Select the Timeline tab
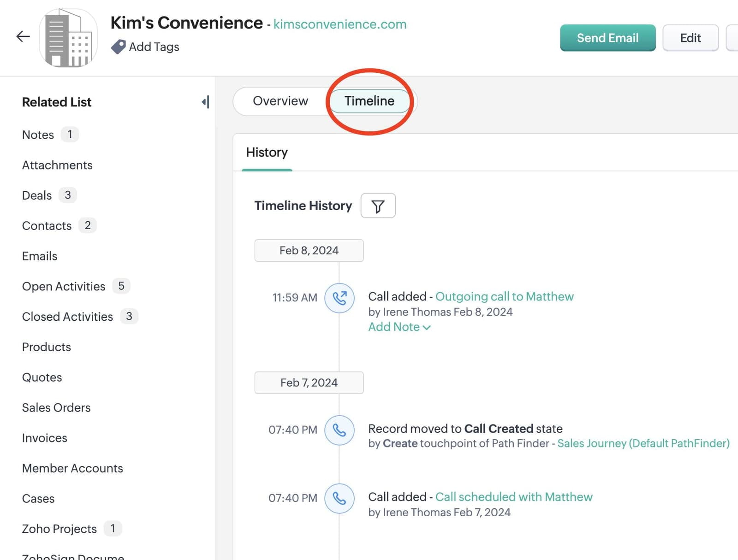This screenshot has height=560, width=738. coord(369,101)
